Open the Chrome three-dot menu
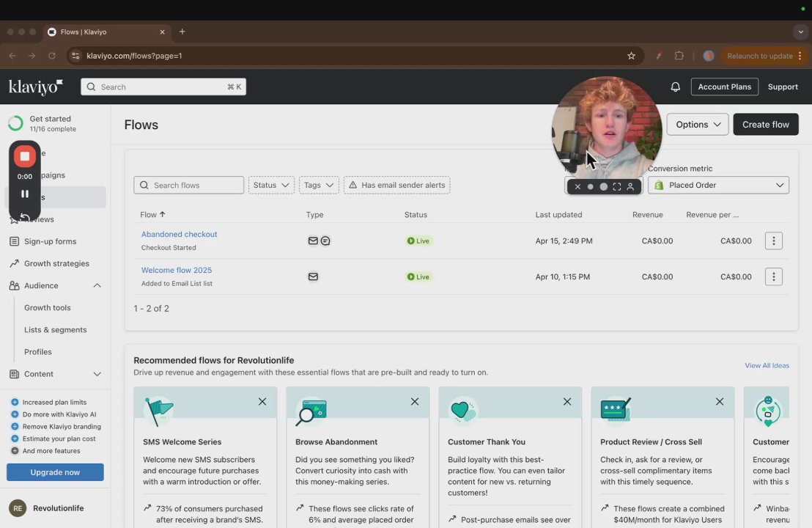Image resolution: width=812 pixels, height=528 pixels. point(800,56)
